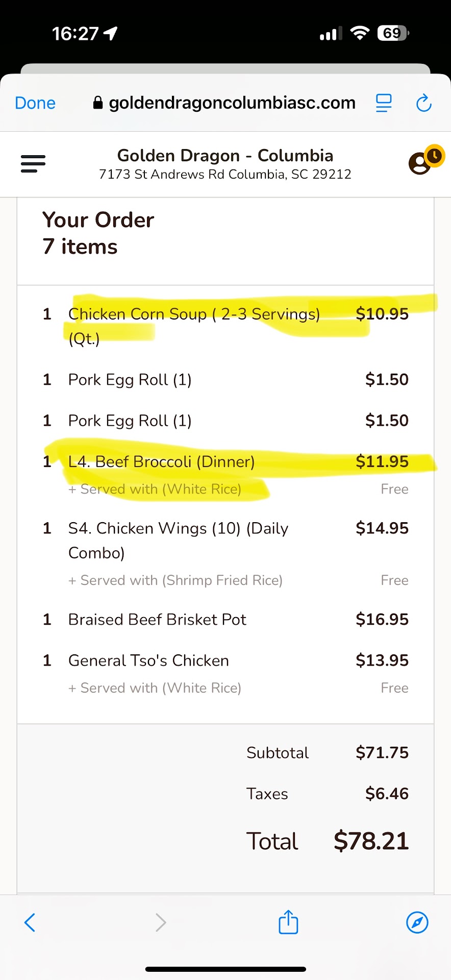Select the General Tso's Chicken item
Screen dimensions: 451x980
[148, 661]
